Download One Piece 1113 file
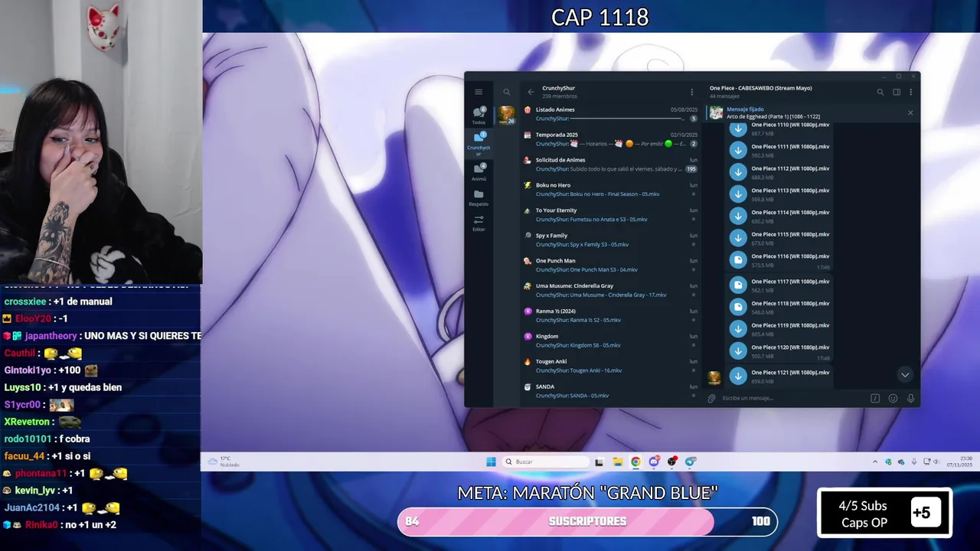Viewport: 980px width, 551px height. pyautogui.click(x=738, y=194)
